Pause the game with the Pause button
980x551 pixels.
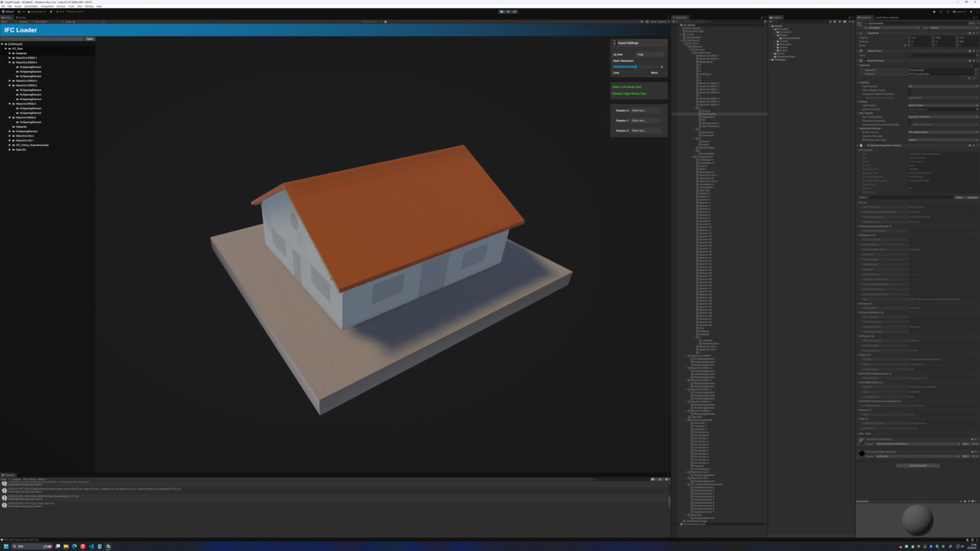[508, 11]
